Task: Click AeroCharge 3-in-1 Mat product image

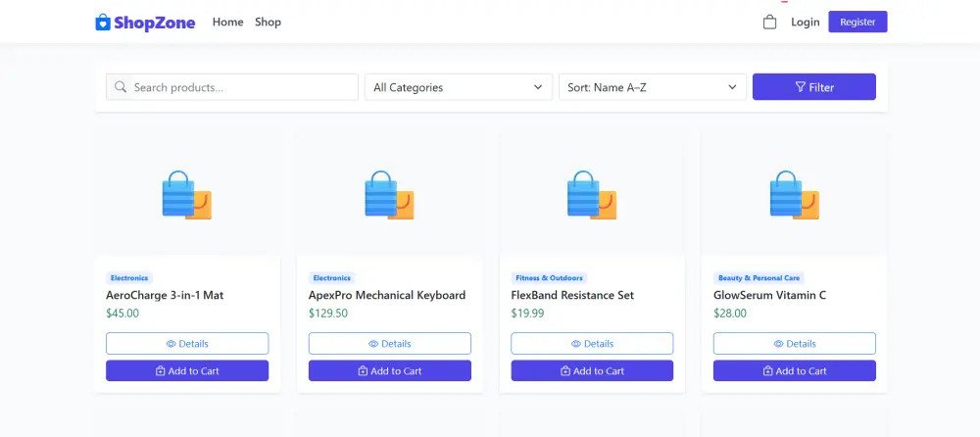Action: coord(187,194)
